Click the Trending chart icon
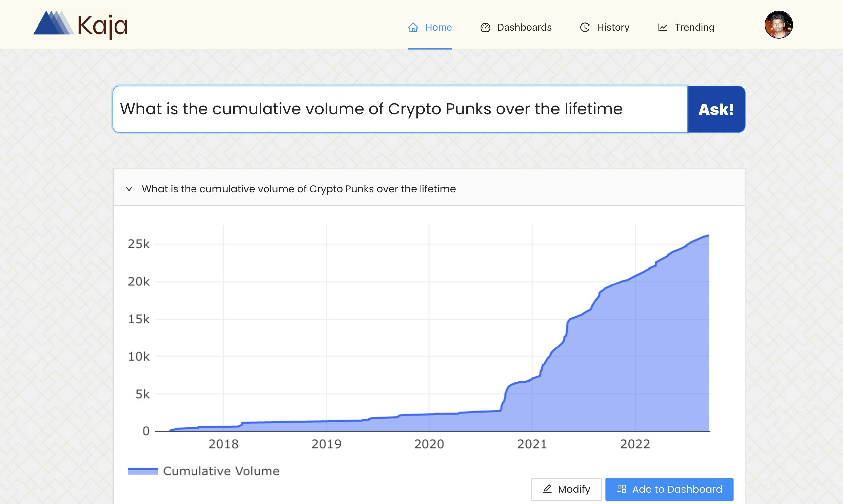The image size is (843, 504). 663,27
